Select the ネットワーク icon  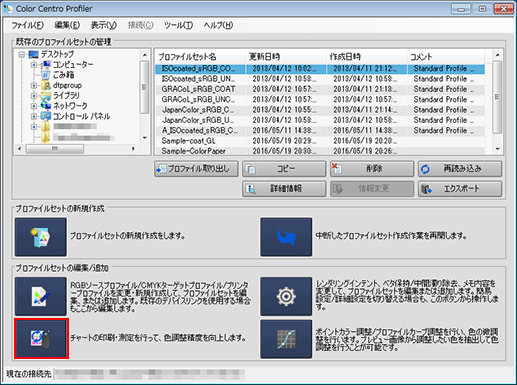point(45,106)
